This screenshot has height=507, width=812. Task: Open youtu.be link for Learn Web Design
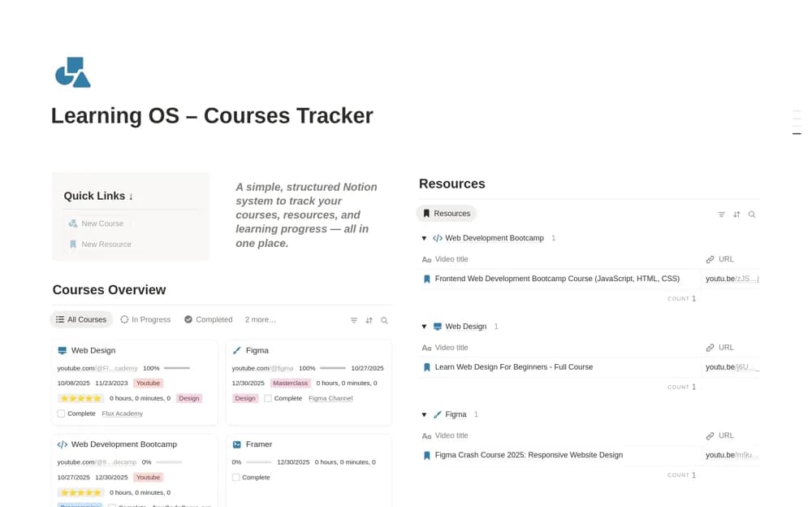click(732, 366)
